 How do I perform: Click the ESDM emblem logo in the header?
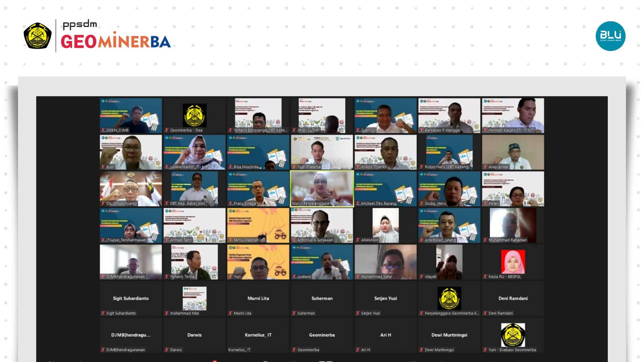pos(38,36)
